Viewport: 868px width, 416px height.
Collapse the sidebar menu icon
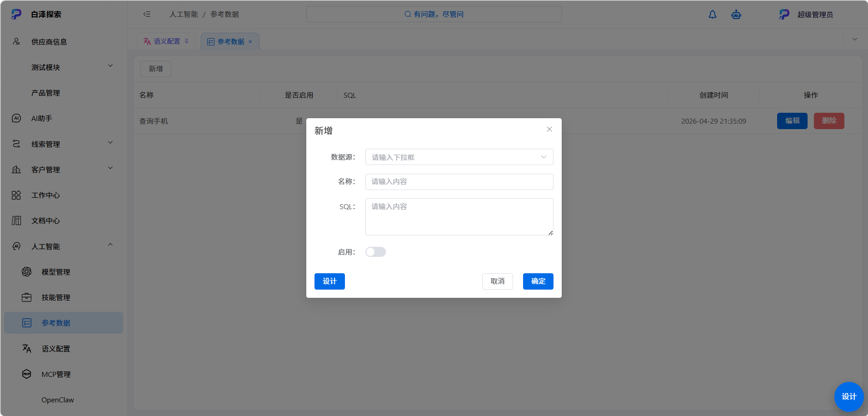(x=147, y=14)
